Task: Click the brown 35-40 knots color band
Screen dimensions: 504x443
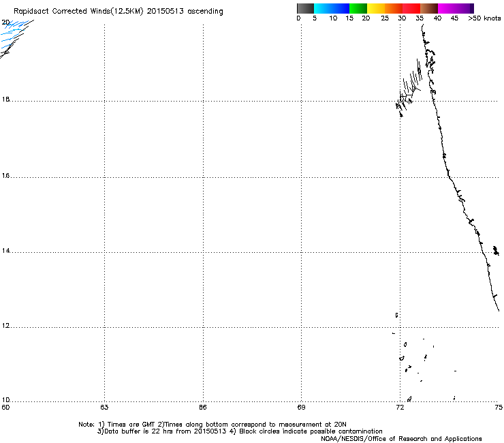Action: pyautogui.click(x=429, y=8)
